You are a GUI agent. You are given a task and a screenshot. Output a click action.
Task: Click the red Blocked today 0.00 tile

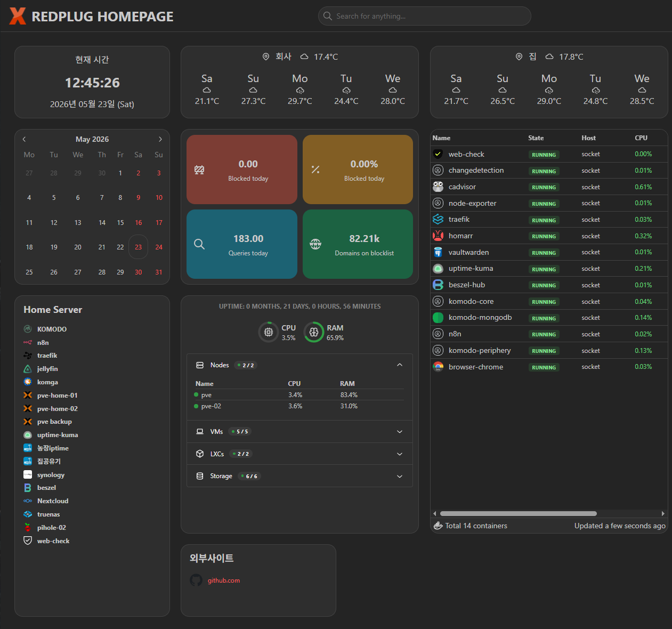click(x=242, y=170)
